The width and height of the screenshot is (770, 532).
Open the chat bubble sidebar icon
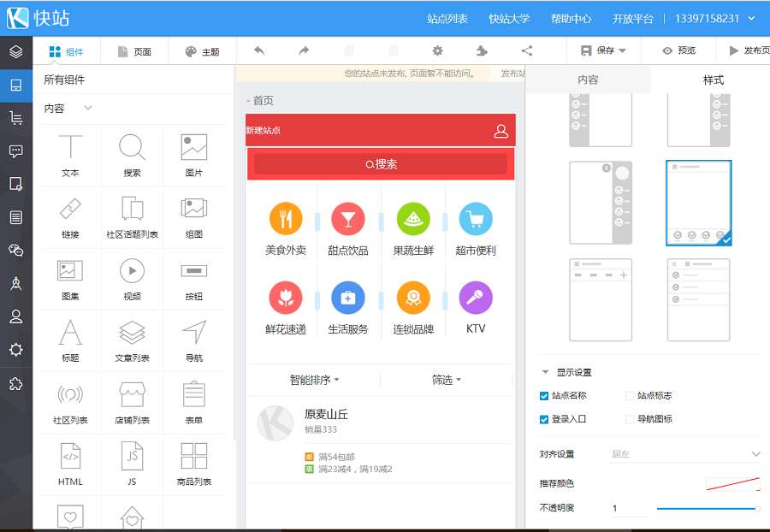tap(16, 151)
